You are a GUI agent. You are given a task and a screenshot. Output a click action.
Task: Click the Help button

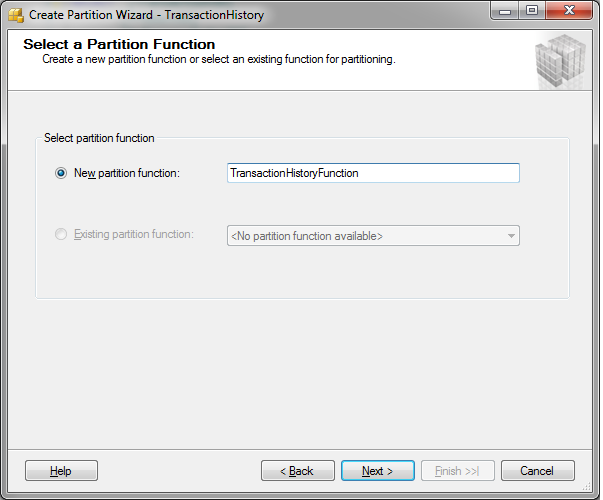click(x=62, y=471)
